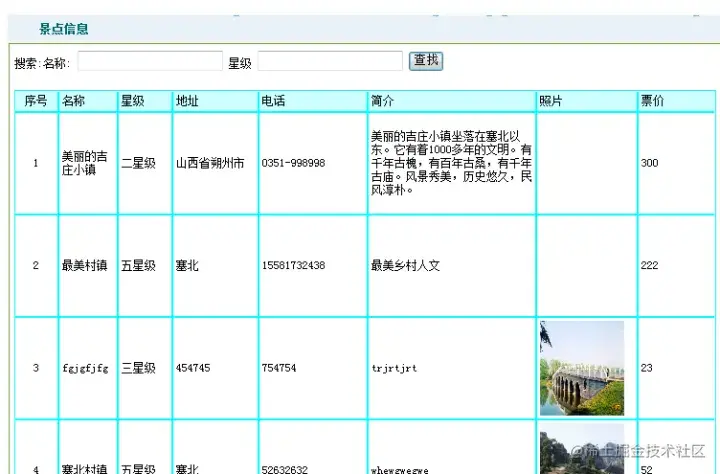Select phone number 15581732438
The width and height of the screenshot is (720, 474).
point(293,265)
